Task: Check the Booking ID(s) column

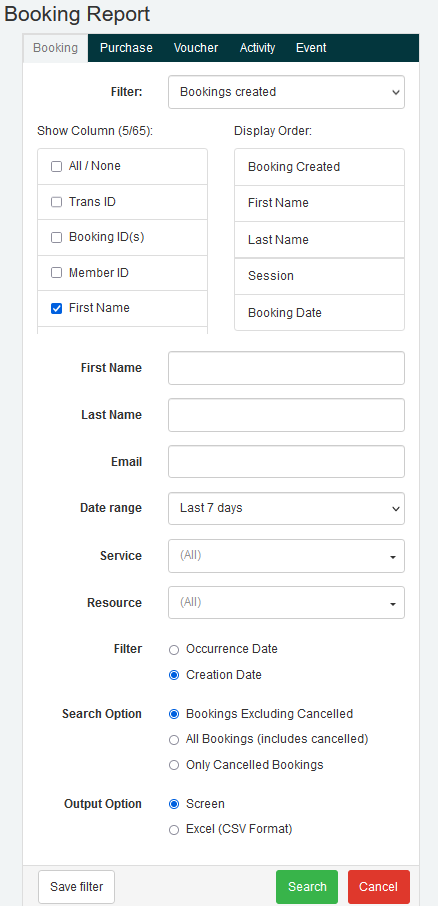Action: tap(56, 237)
